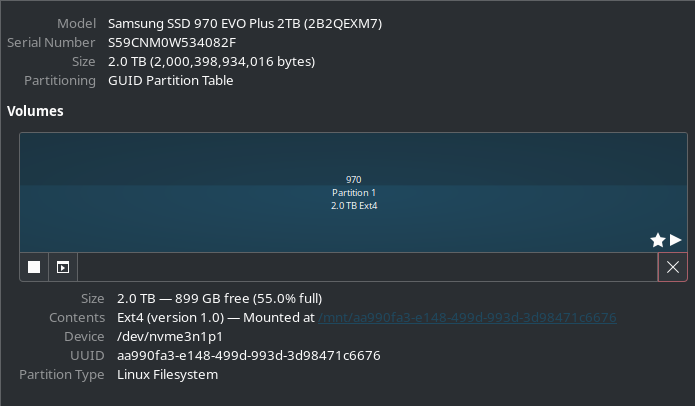The image size is (695, 406).
Task: Click the Partitioning field label
Action: (60, 81)
